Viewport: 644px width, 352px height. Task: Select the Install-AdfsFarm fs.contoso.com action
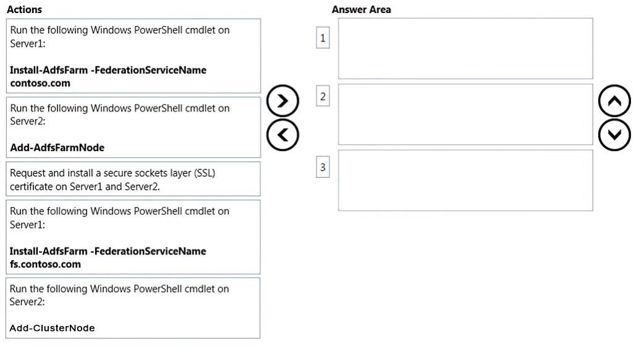coord(133,237)
